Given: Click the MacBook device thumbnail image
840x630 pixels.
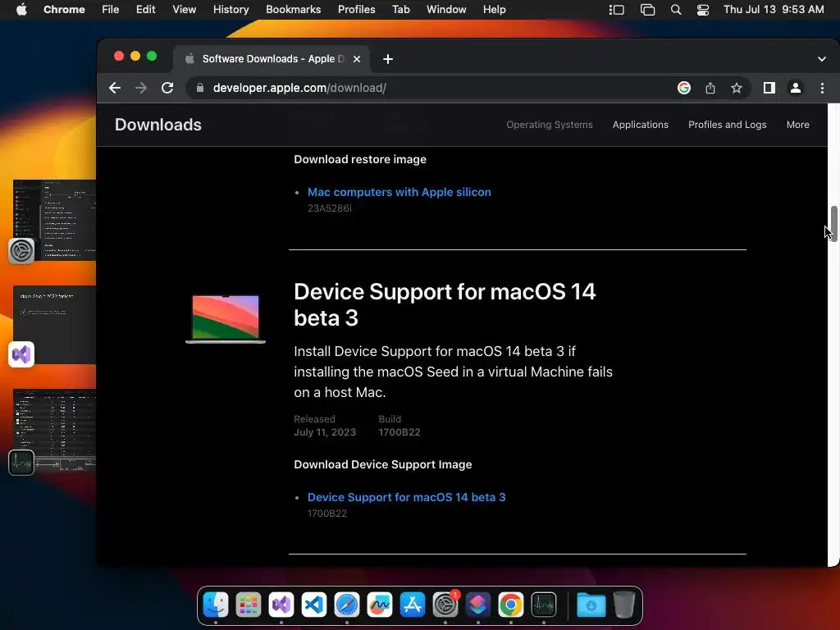Looking at the screenshot, I should 226,319.
